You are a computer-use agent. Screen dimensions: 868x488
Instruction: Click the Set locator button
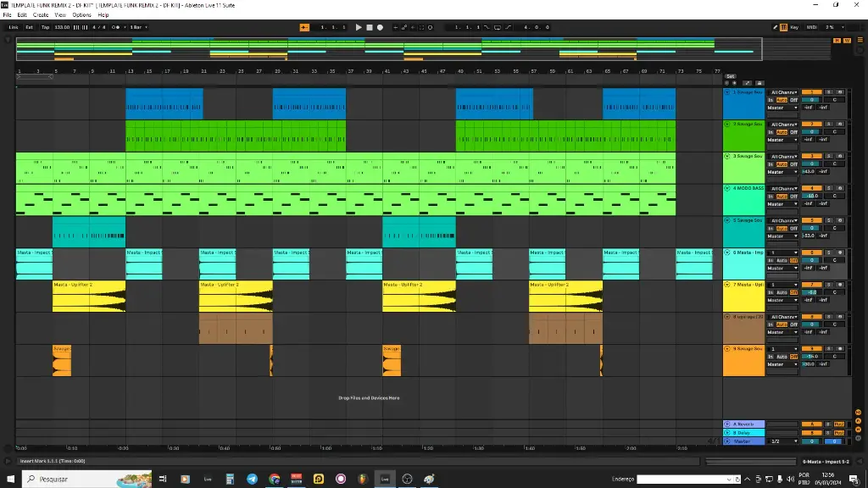(730, 76)
